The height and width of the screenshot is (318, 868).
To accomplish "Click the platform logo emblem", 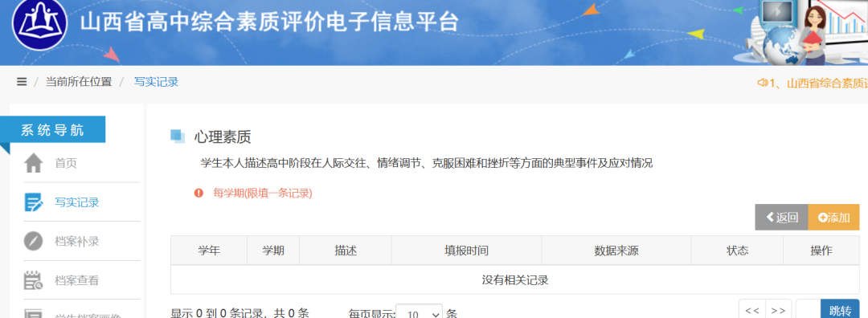I will (40, 23).
